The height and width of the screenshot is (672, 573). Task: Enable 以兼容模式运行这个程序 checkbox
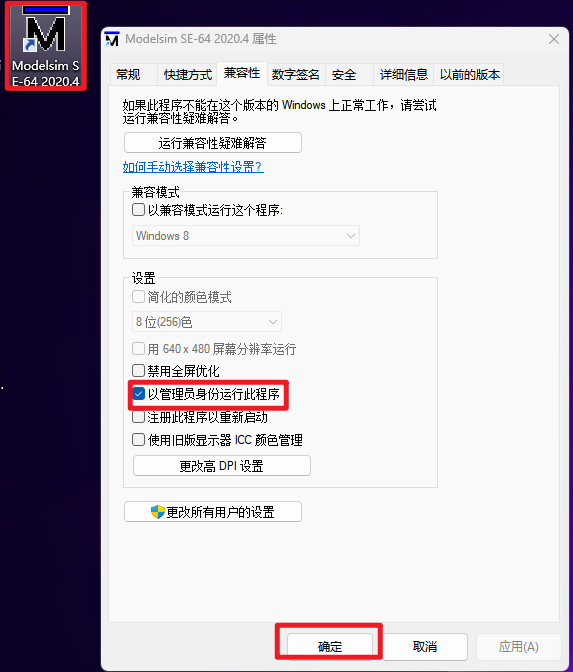coord(138,210)
